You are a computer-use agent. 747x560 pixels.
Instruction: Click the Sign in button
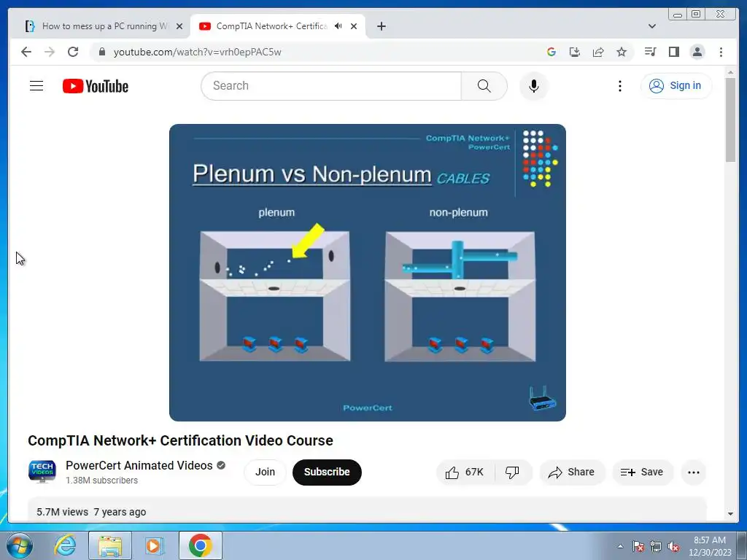[676, 86]
